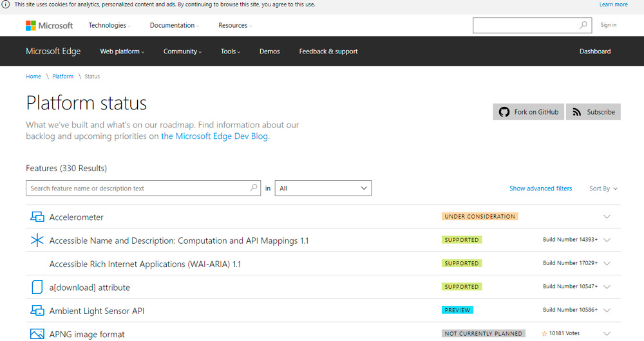
Task: Open the 'All' category dropdown
Action: coord(323,189)
